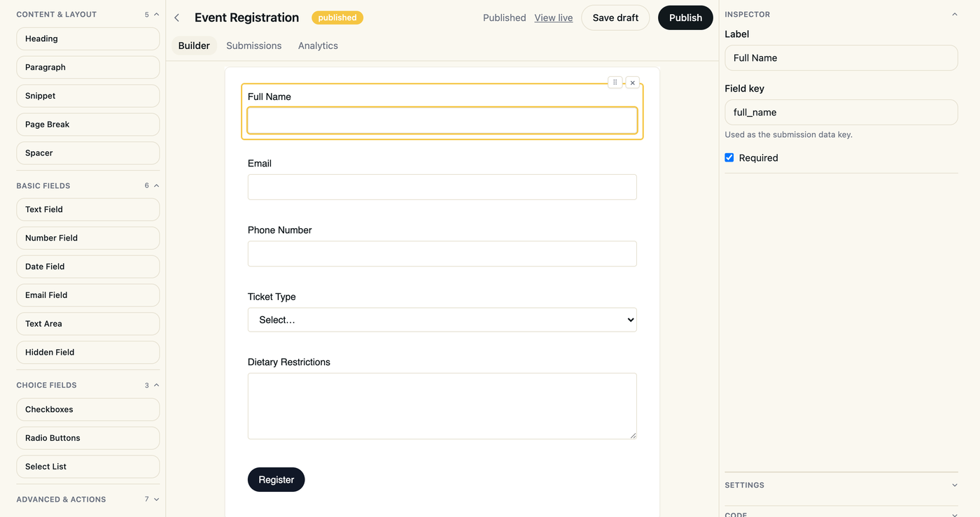Add a Number Field
The width and height of the screenshot is (980, 517).
[88, 238]
